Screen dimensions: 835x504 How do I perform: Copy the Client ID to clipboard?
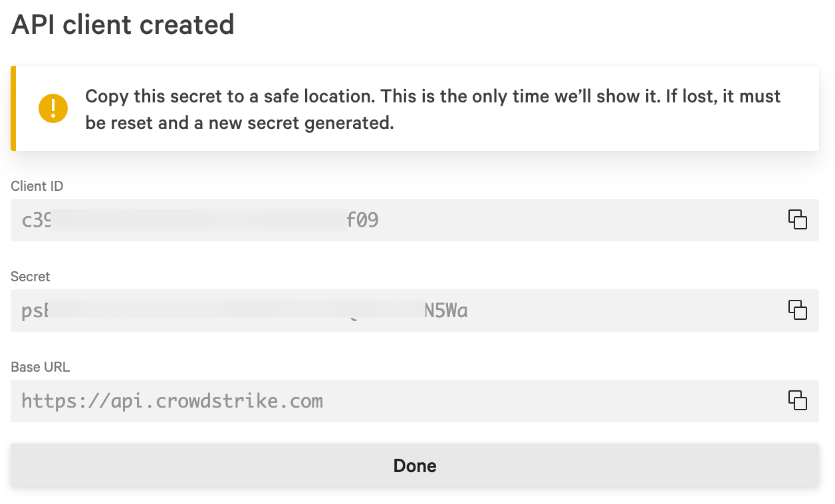(x=797, y=219)
